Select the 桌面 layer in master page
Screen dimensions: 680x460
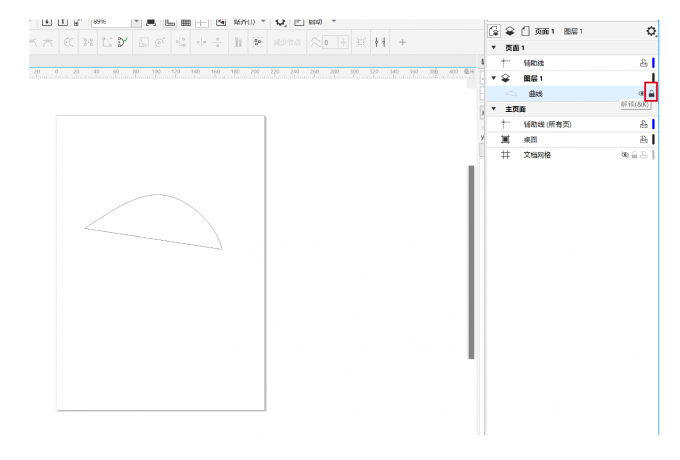point(530,139)
